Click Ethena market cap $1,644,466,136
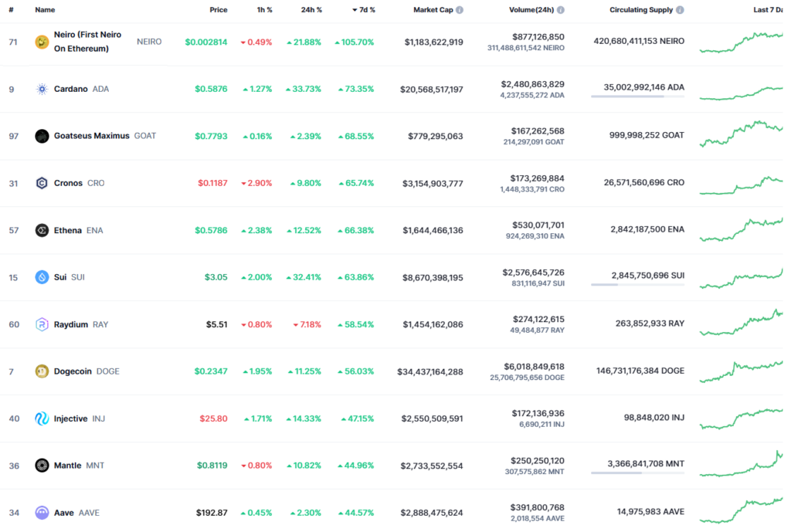 coord(433,230)
